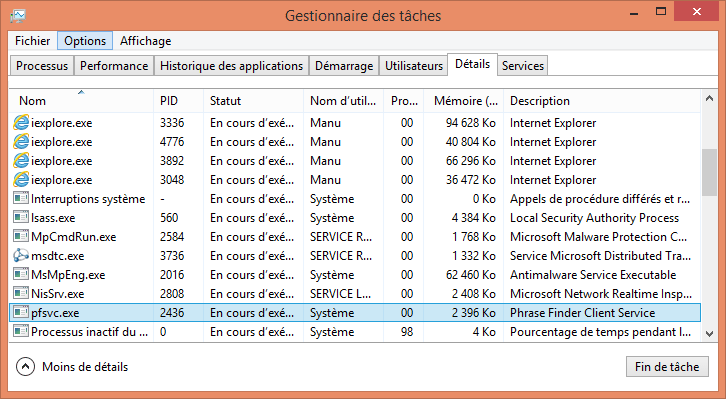Switch to the Processus tab
This screenshot has height=399, width=726.
coord(42,66)
